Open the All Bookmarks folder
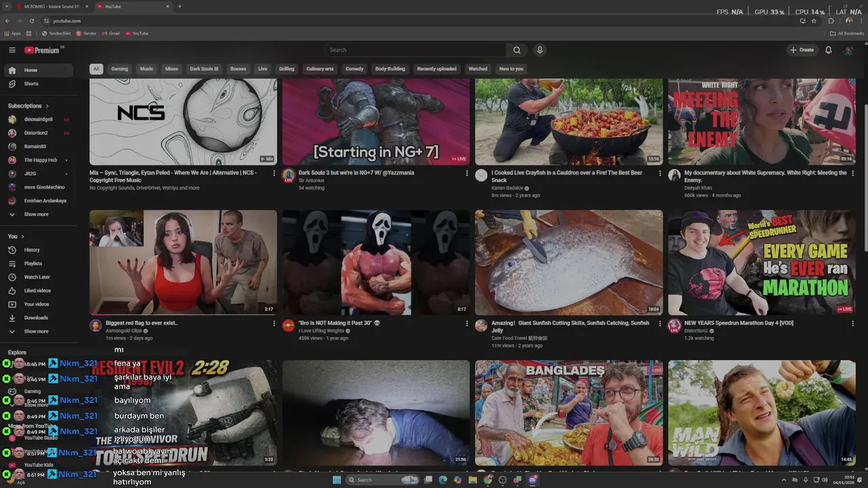 coord(847,33)
